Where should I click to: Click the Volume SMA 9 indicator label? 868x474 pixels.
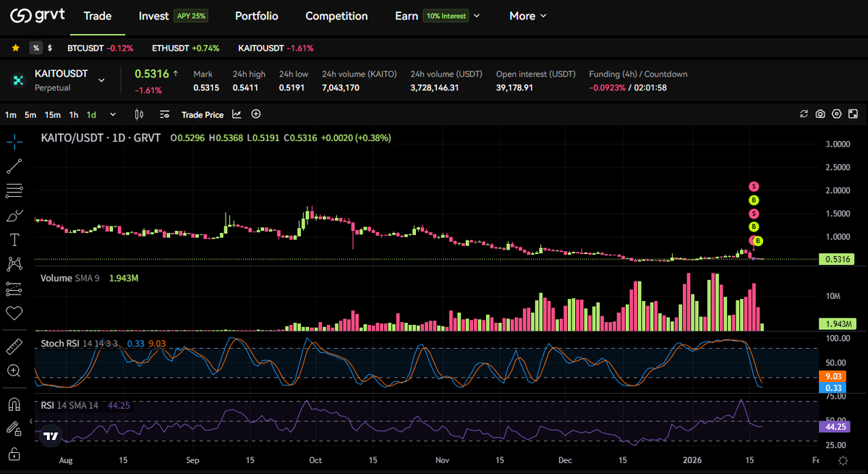click(x=70, y=278)
